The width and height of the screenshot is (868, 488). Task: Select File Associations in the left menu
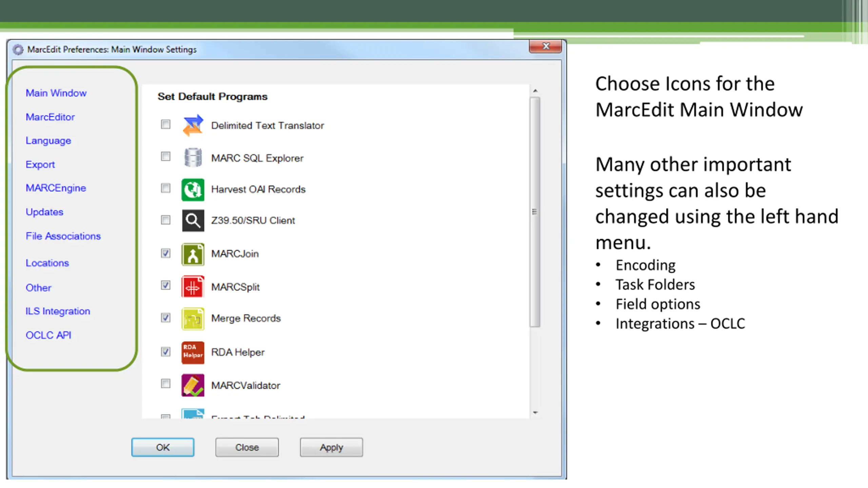[x=63, y=236]
